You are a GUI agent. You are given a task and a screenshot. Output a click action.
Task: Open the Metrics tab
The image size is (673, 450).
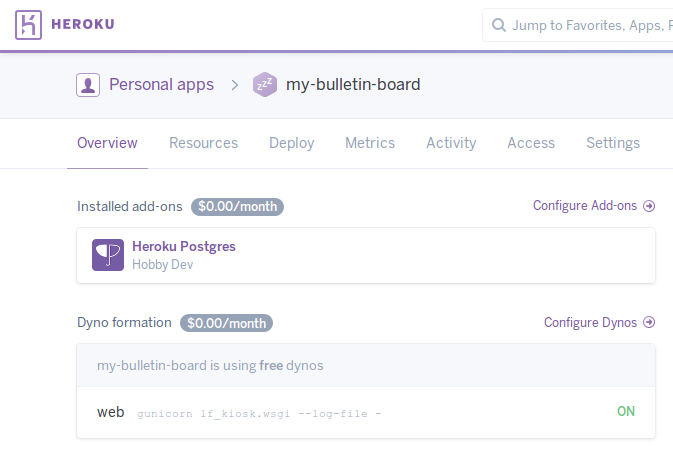(370, 143)
